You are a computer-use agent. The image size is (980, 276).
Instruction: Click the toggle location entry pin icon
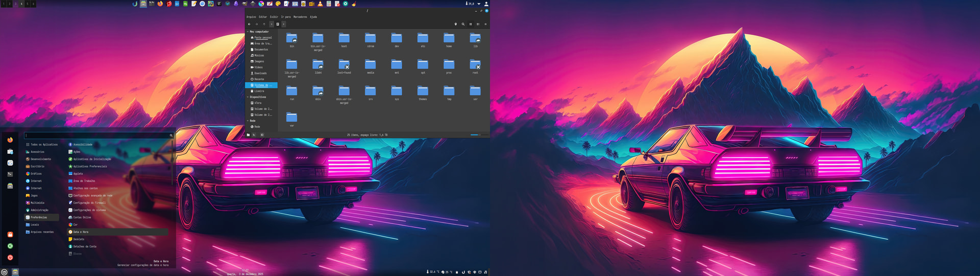[456, 24]
